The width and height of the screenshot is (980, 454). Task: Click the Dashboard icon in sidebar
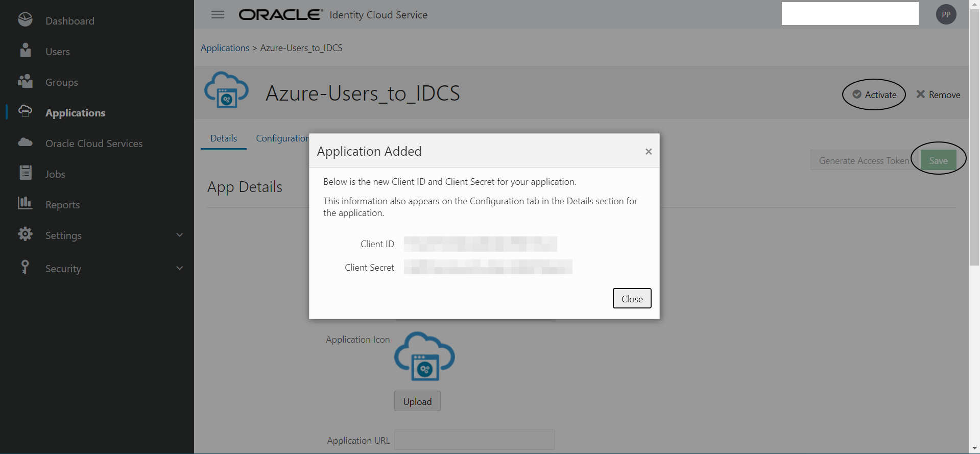(25, 20)
